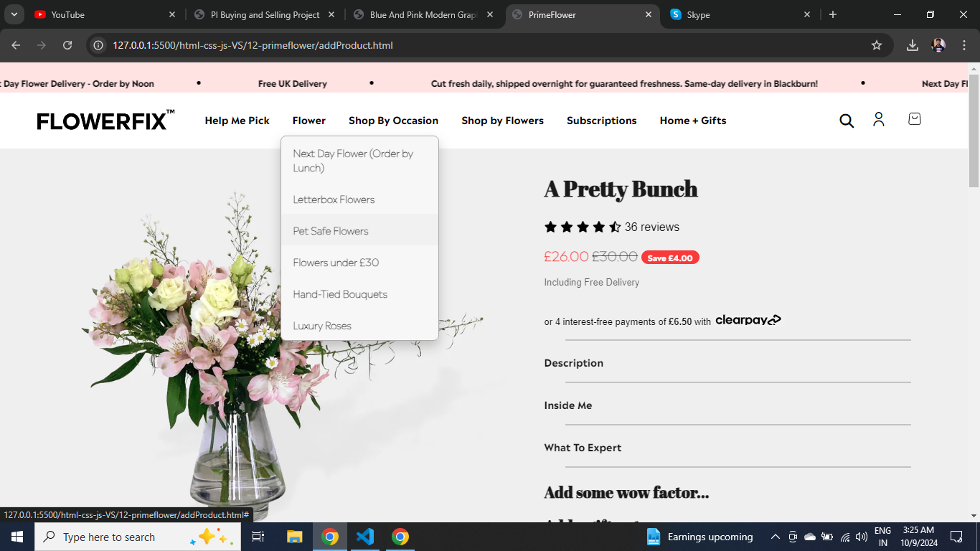Open the shopping bag cart icon
This screenshot has height=551, width=980.
pos(915,119)
